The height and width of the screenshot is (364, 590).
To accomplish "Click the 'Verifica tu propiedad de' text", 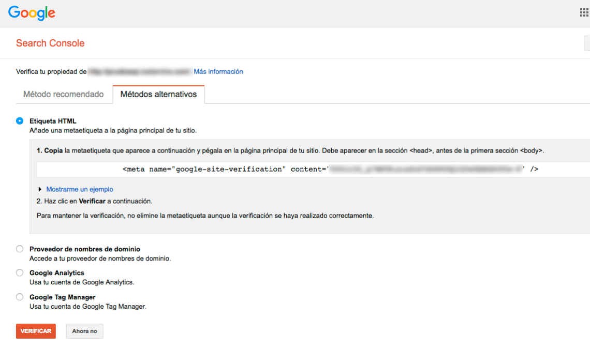I will [51, 71].
